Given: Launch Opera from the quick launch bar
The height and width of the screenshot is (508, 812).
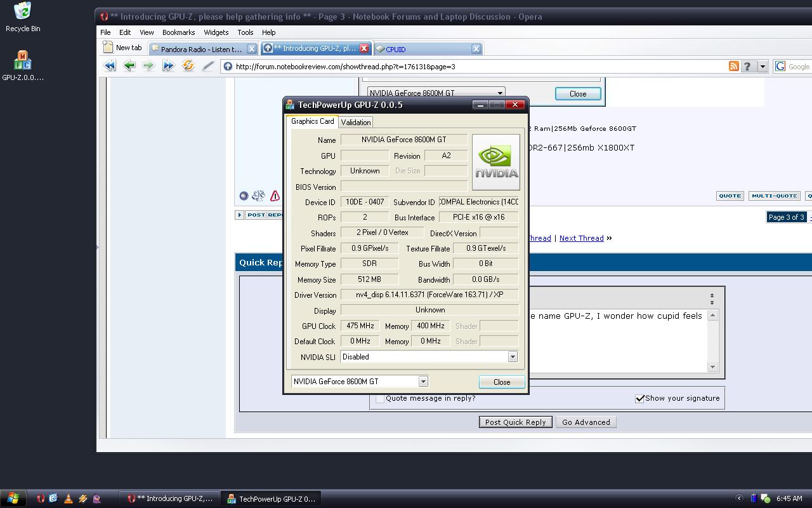Looking at the screenshot, I should coord(41,498).
